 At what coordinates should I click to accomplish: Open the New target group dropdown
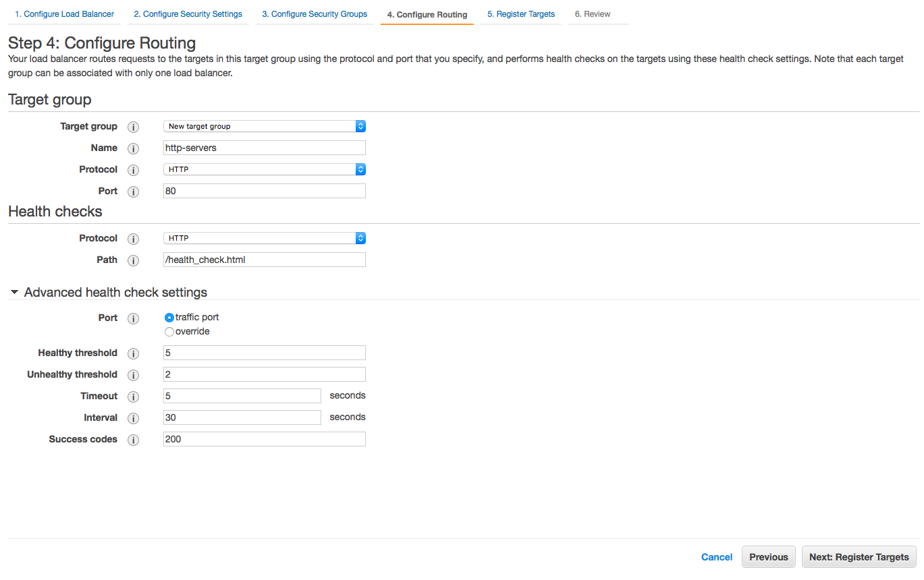click(x=264, y=126)
